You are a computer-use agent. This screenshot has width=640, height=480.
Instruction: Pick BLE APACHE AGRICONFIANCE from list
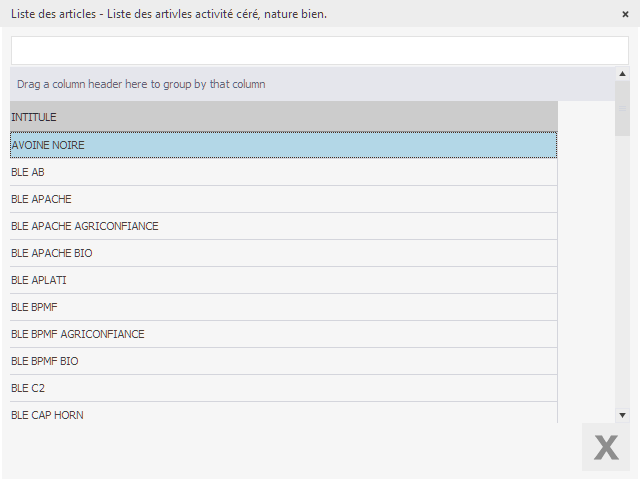283,226
